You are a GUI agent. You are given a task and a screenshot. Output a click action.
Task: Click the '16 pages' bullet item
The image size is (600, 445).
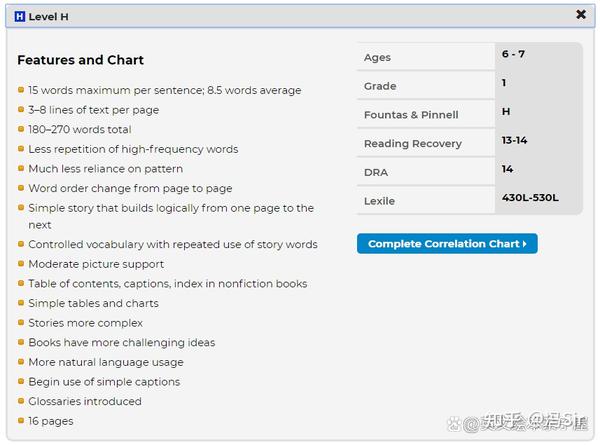(x=50, y=421)
